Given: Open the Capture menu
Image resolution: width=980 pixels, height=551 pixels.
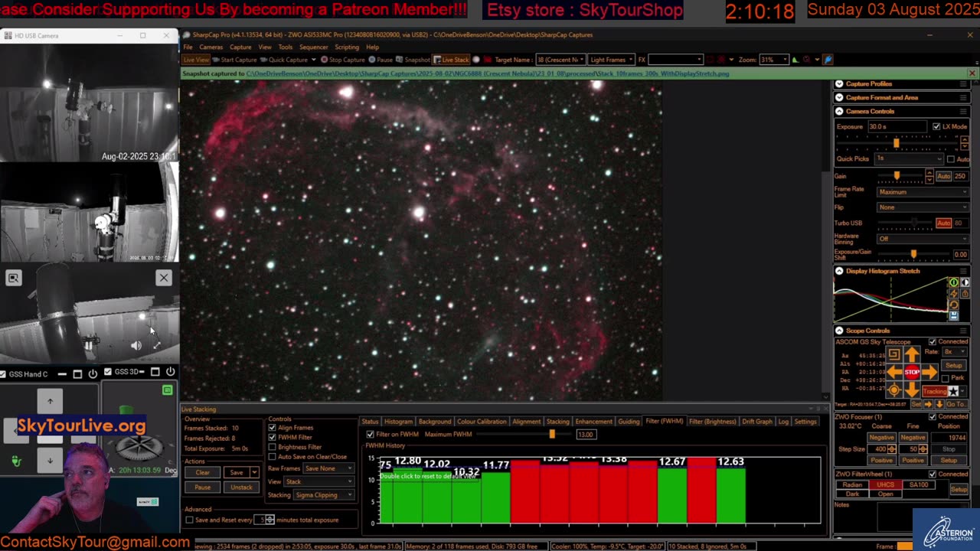Looking at the screenshot, I should 240,47.
